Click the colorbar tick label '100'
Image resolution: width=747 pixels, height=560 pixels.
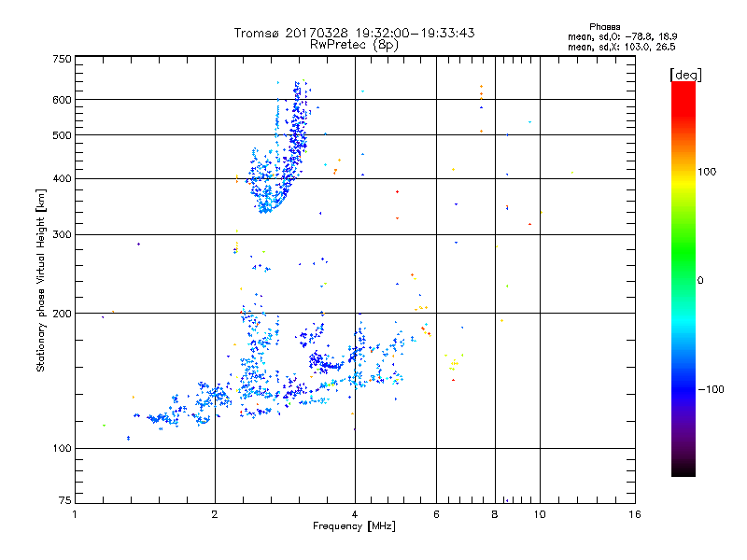click(x=707, y=172)
